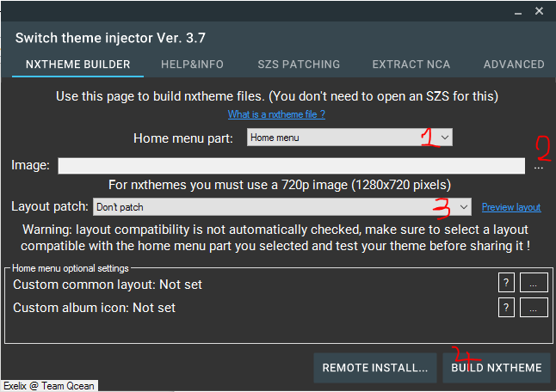Expand the Layout patch dropdown arrow
Viewport: 556px width, 392px height.
[463, 207]
